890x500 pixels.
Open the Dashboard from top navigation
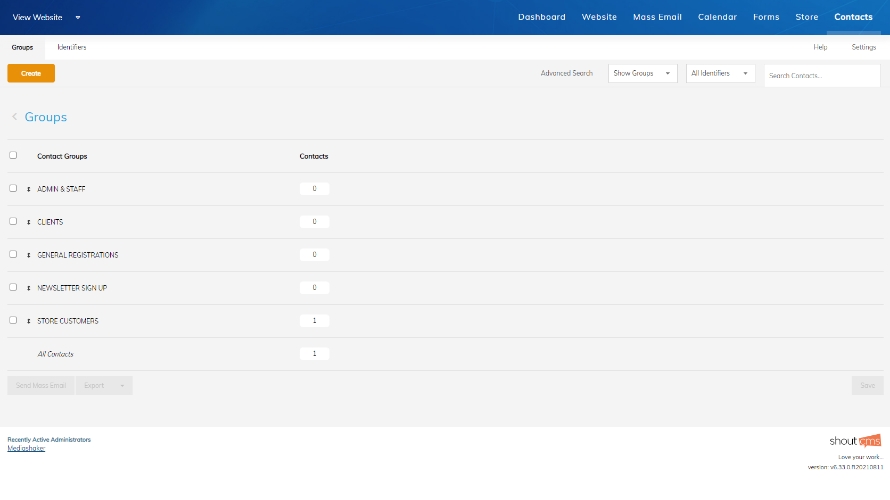[541, 17]
